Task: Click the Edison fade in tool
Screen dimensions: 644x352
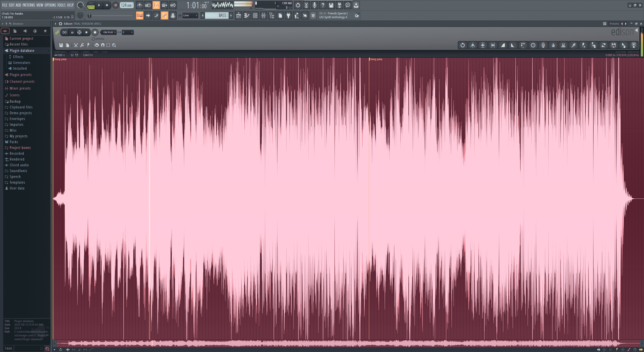Action: [x=503, y=45]
